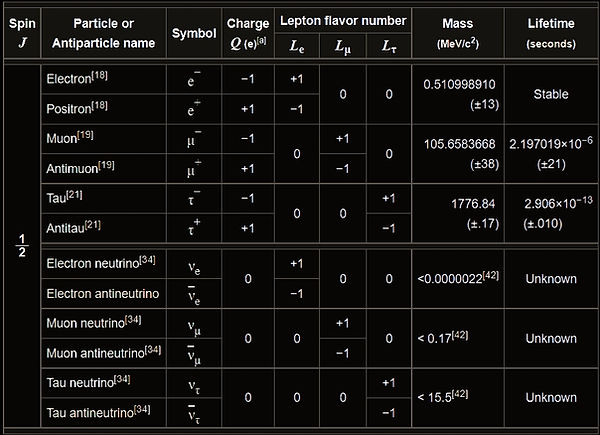
Task: Select tau lifetime uncertainty '(±.010)'
Action: (x=543, y=224)
